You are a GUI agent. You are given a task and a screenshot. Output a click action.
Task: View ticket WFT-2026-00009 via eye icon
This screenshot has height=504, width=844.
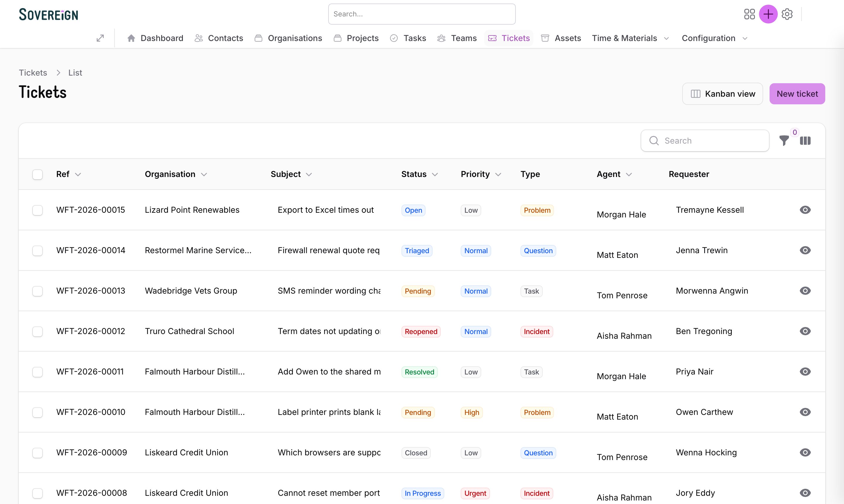(x=805, y=452)
